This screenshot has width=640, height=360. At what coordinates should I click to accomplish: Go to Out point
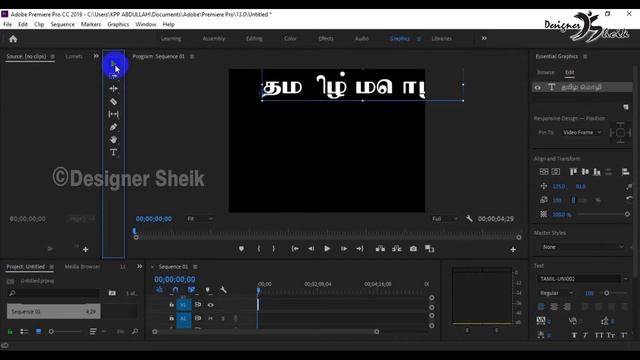360,249
